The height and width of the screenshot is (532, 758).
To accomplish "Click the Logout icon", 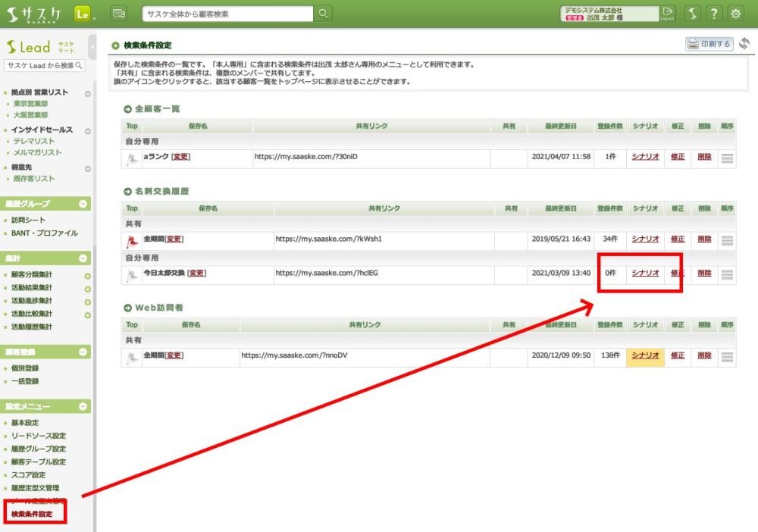I will [x=667, y=14].
